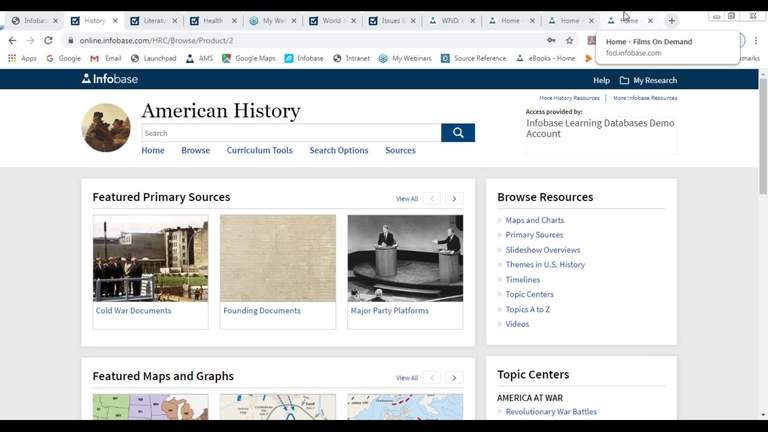Click View All for Featured Primary Sources
Screen dimensions: 768x432
tap(406, 199)
